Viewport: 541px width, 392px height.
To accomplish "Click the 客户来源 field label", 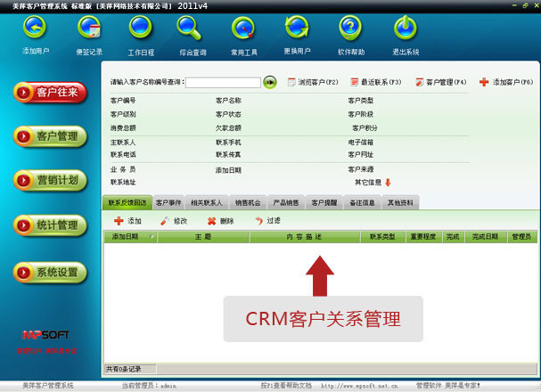I will click(x=361, y=169).
